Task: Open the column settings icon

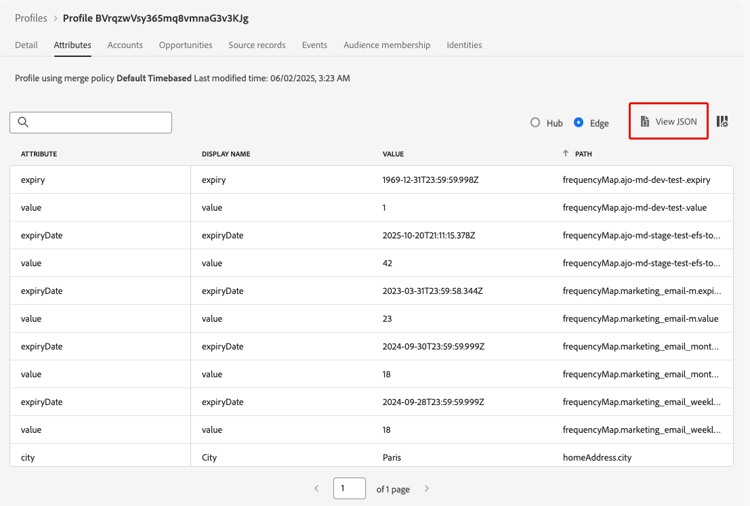Action: pyautogui.click(x=722, y=122)
